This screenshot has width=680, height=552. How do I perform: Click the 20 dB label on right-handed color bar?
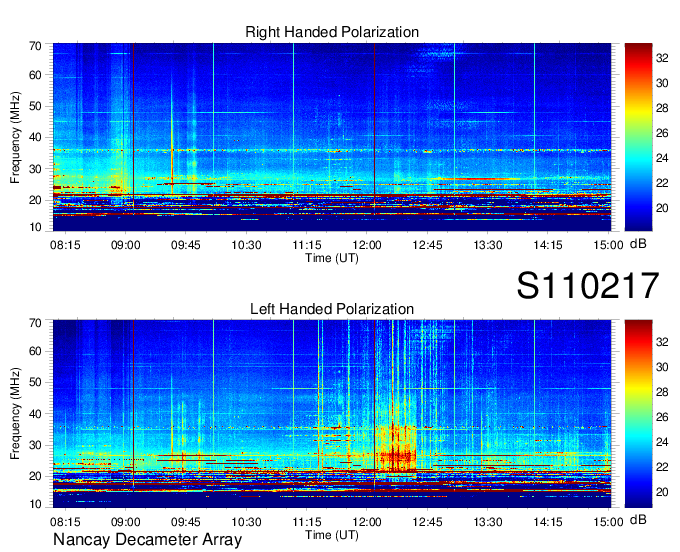[662, 208]
